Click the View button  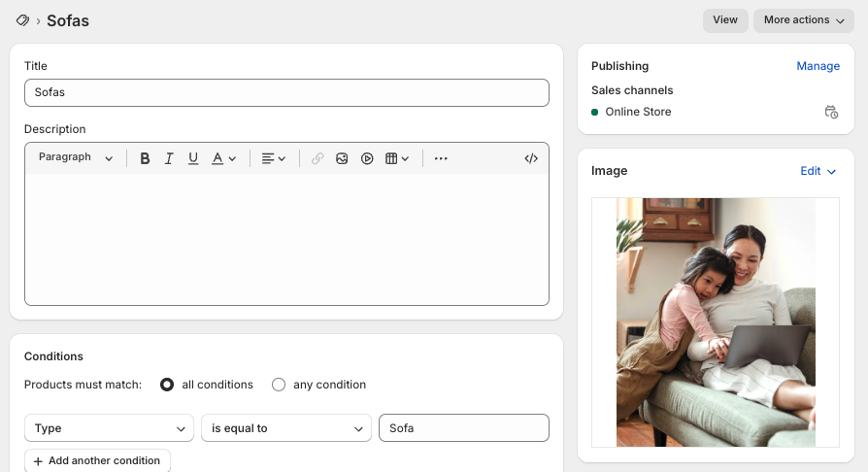pos(725,20)
